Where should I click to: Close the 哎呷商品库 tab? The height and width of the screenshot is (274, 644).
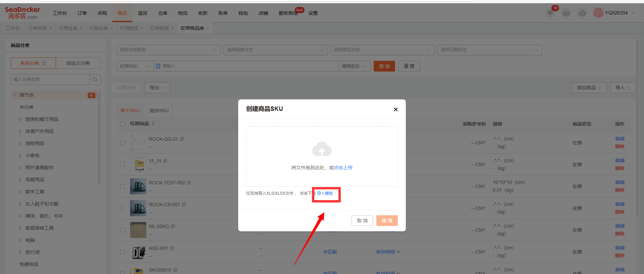coord(208,28)
